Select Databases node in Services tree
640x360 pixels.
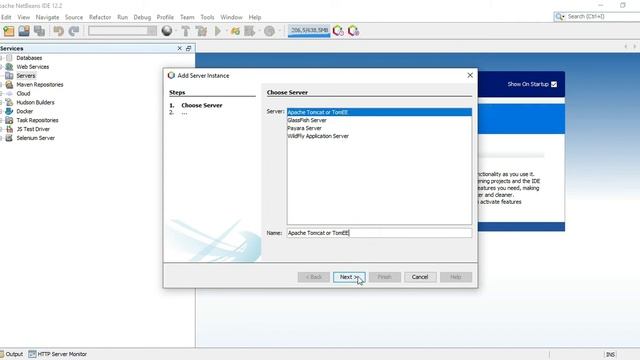coord(29,58)
